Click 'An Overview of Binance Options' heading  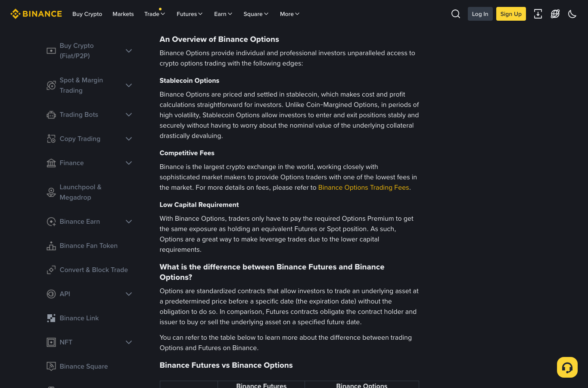tap(219, 39)
